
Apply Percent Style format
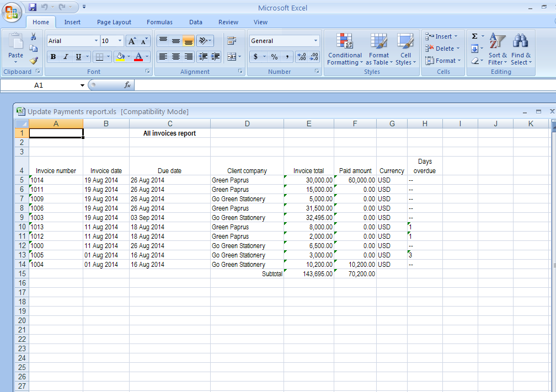[x=275, y=57]
